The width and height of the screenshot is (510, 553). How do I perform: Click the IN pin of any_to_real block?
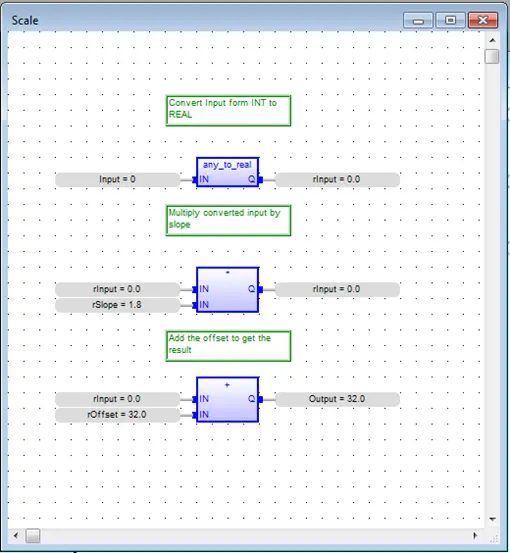point(195,180)
